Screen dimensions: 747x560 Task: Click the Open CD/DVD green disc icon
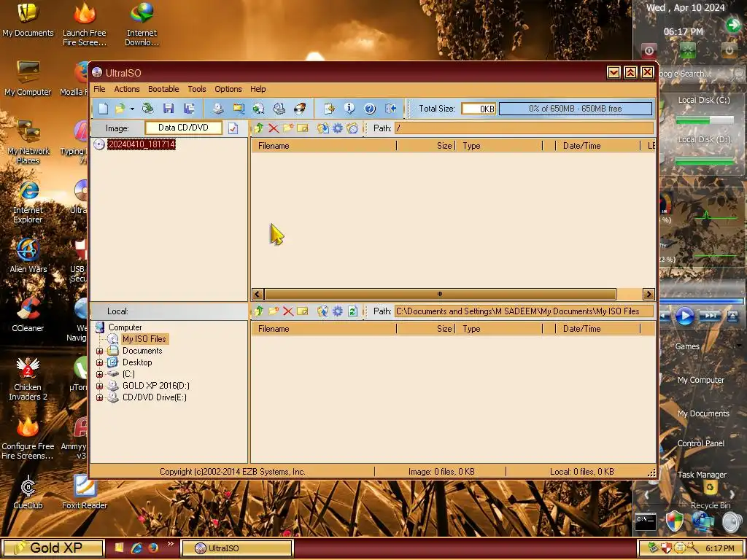(147, 109)
